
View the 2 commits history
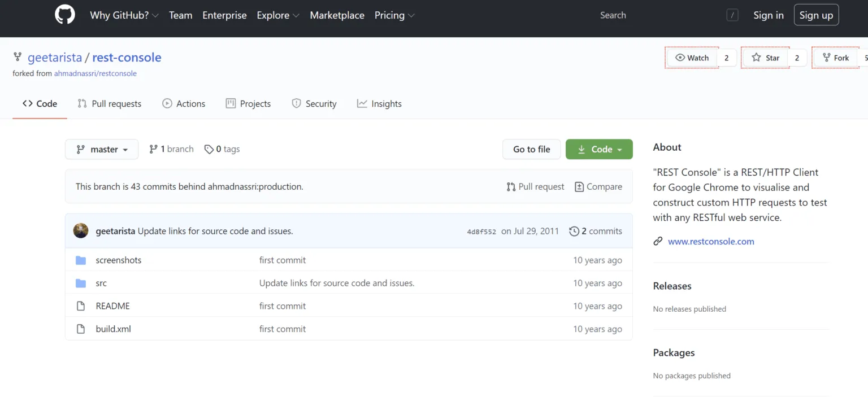(x=596, y=231)
